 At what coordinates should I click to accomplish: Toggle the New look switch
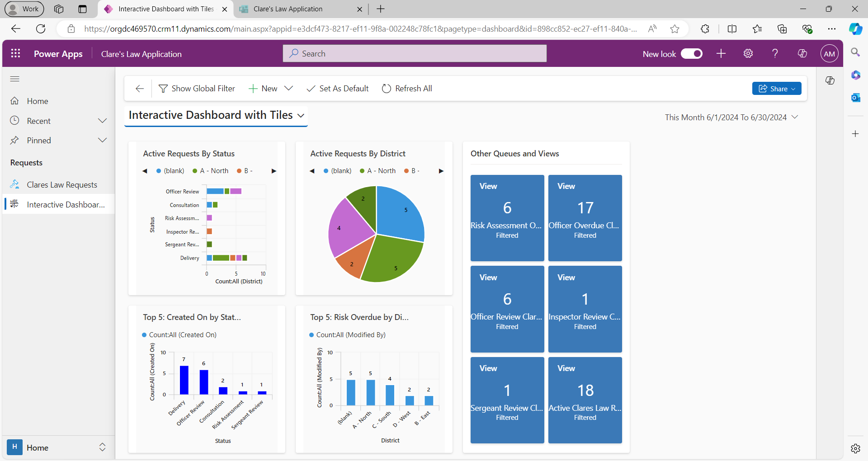pos(691,54)
